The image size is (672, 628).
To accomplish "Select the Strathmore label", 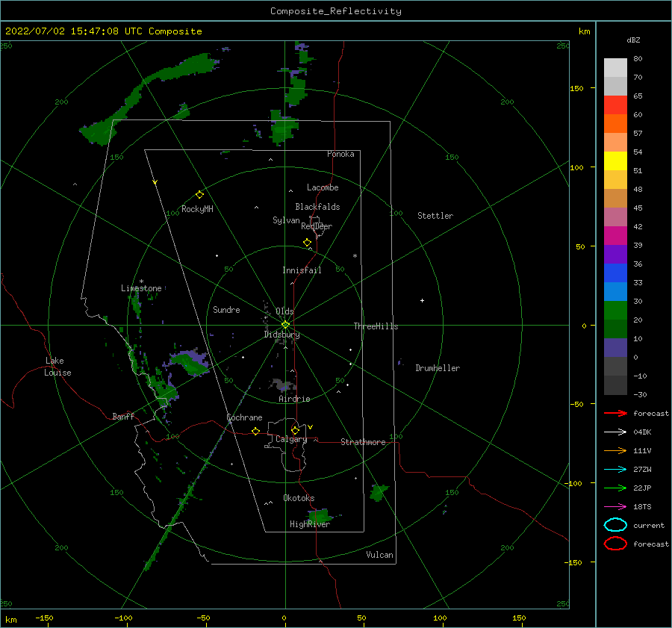I will 363,442.
